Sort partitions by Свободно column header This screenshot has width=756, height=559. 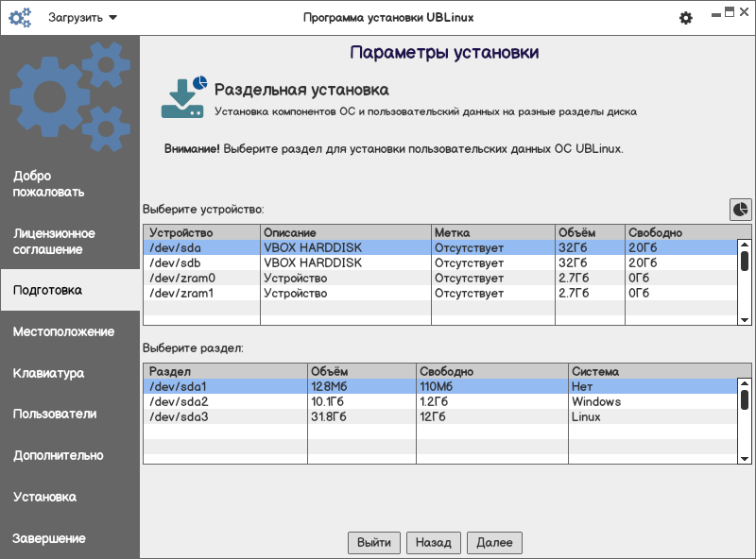(x=492, y=371)
